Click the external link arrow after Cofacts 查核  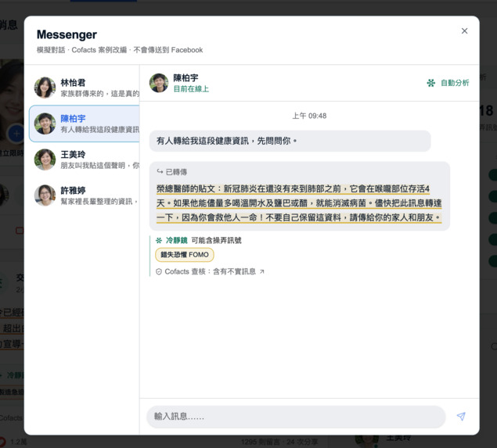[262, 271]
